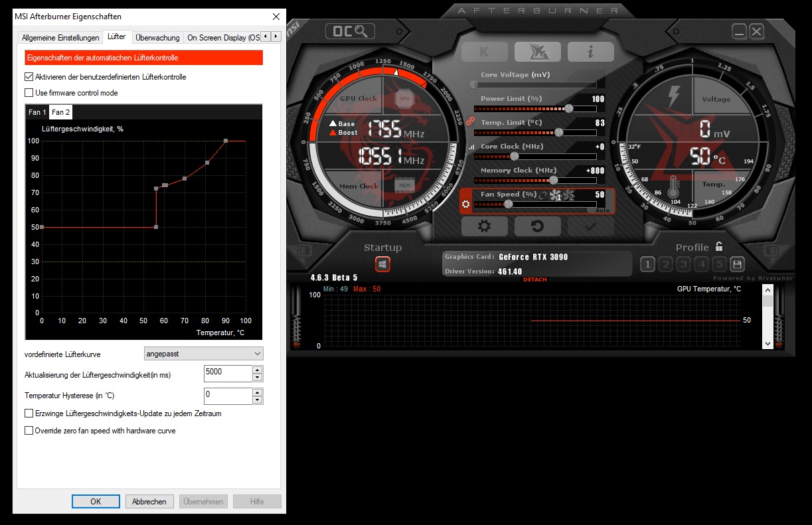Open the OC Scanner in Afterburner
The width and height of the screenshot is (812, 525).
click(350, 31)
